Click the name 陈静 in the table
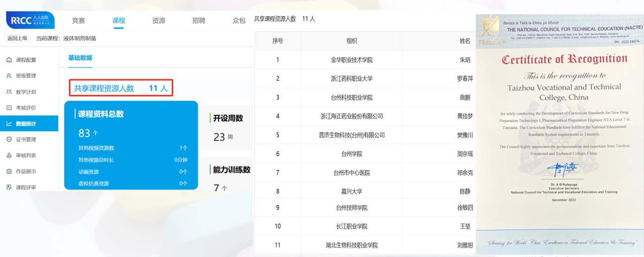644x257 pixels. pos(465,192)
